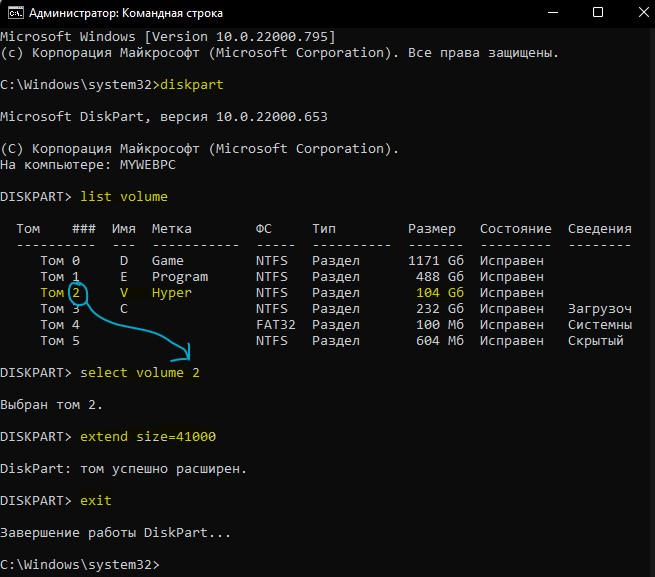Click the drive letter 'V'

click(124, 292)
